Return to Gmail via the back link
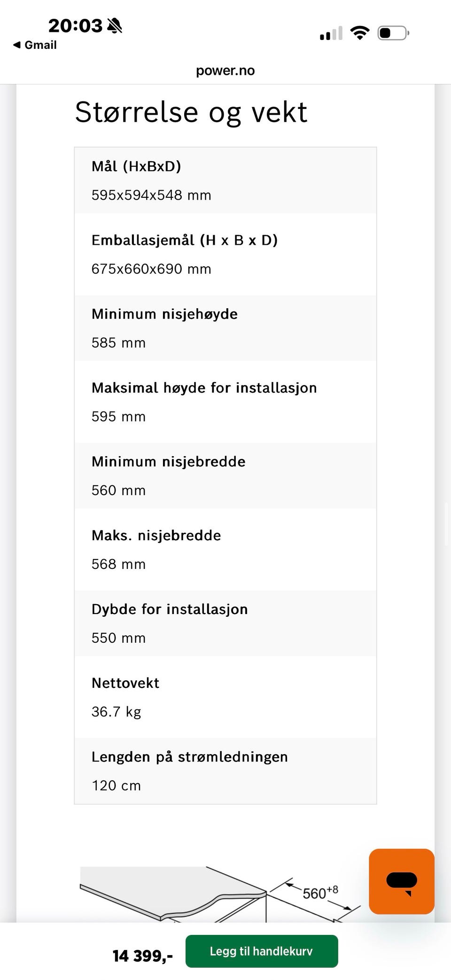This screenshot has height=980, width=451. click(35, 45)
